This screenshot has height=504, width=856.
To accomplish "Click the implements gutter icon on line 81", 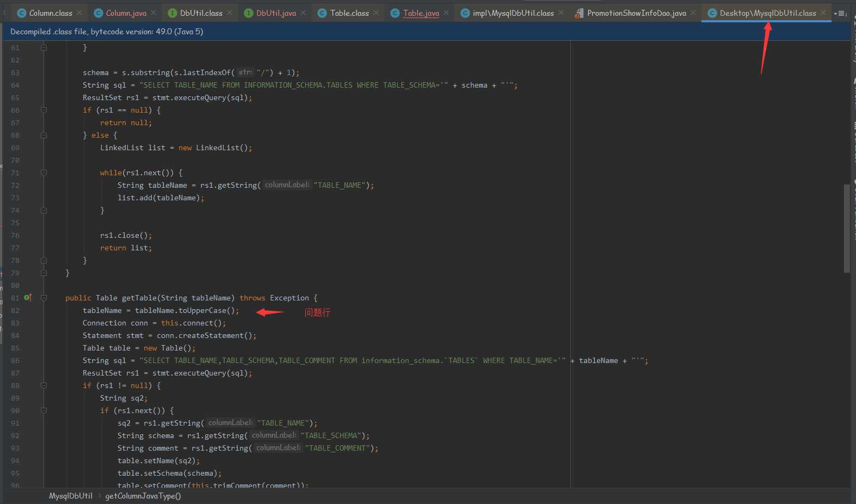I will click(28, 298).
